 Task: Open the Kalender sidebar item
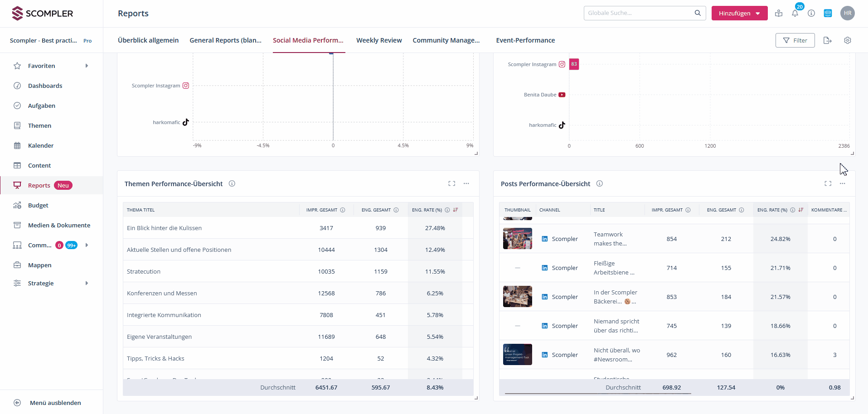(41, 145)
